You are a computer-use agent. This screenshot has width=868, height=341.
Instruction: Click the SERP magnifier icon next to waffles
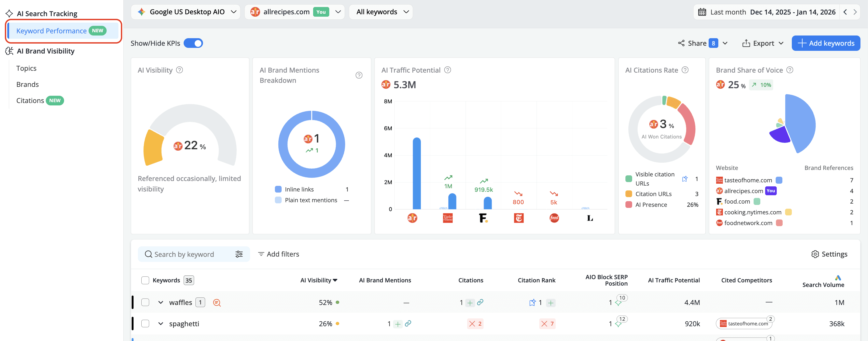(x=217, y=303)
